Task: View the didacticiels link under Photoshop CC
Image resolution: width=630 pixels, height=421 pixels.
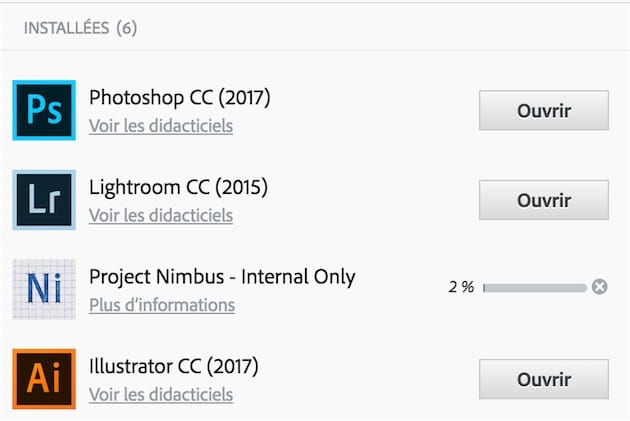Action: click(x=161, y=126)
